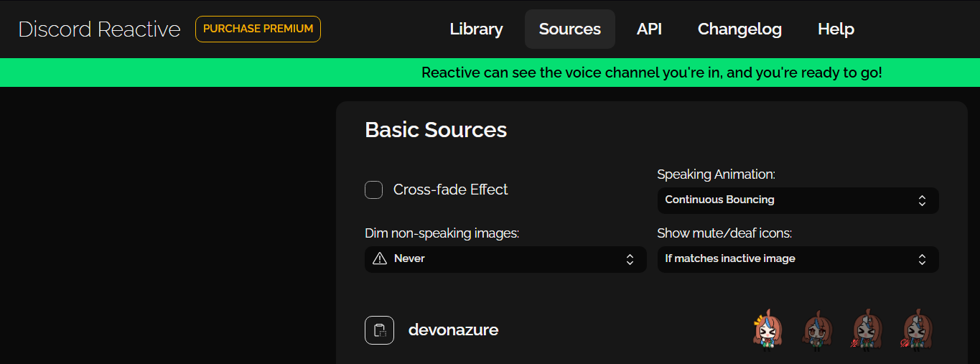The width and height of the screenshot is (980, 364).
Task: View the Changelog page
Action: pos(739,29)
